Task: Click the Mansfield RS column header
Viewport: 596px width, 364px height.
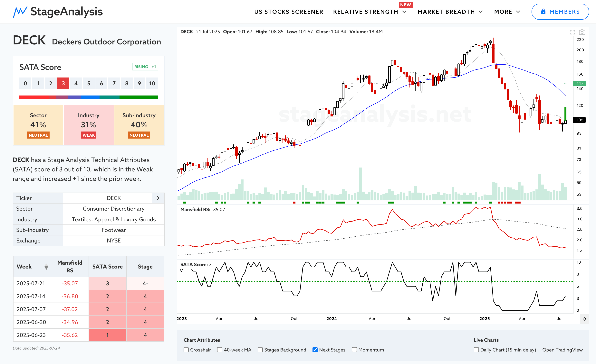Action: pos(70,267)
